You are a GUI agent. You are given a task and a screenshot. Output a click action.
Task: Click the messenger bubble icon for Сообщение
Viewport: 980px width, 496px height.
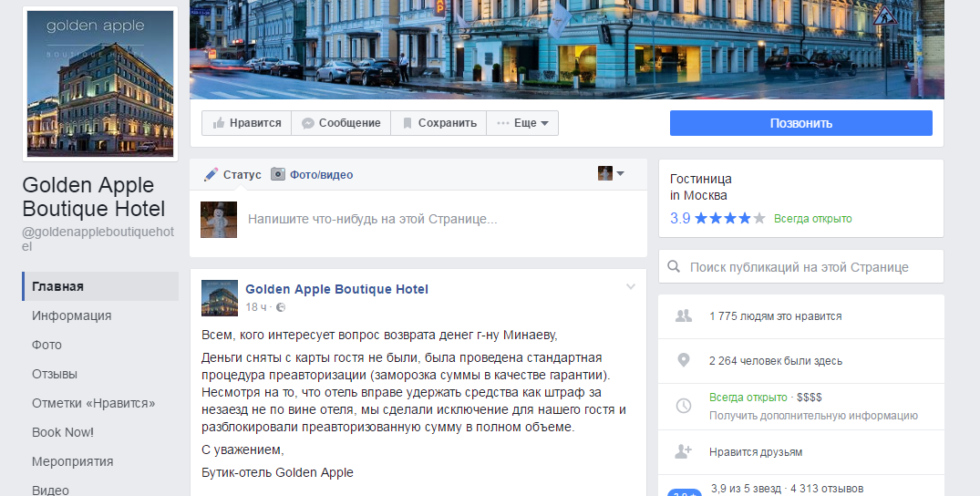[x=307, y=123]
